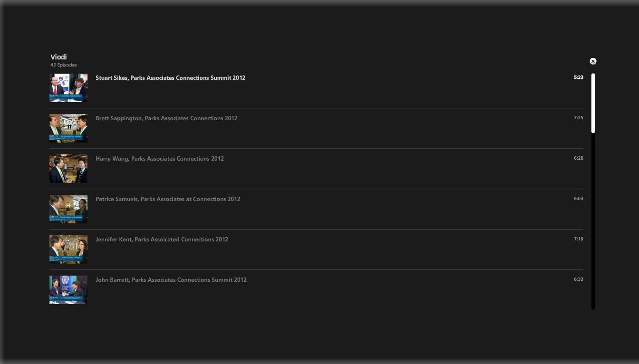The image size is (639, 364).
Task: Click the Viodi channel heading
Action: [59, 57]
